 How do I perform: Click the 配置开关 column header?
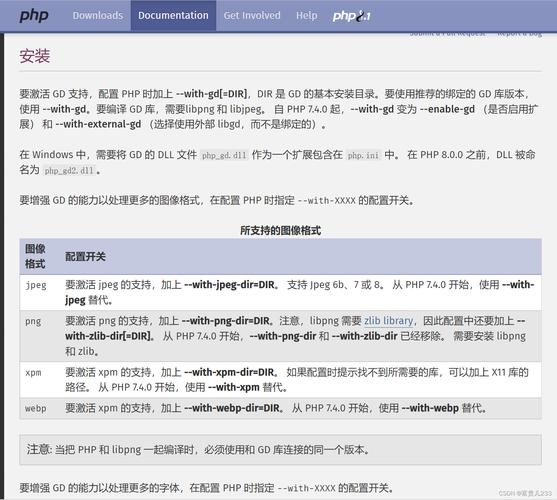(85, 256)
